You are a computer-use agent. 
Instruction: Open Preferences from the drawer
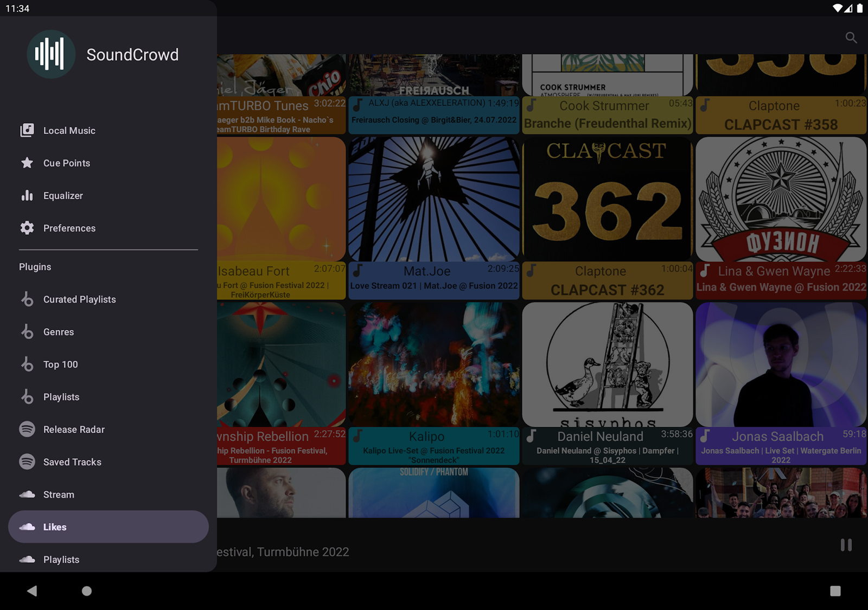108,228
